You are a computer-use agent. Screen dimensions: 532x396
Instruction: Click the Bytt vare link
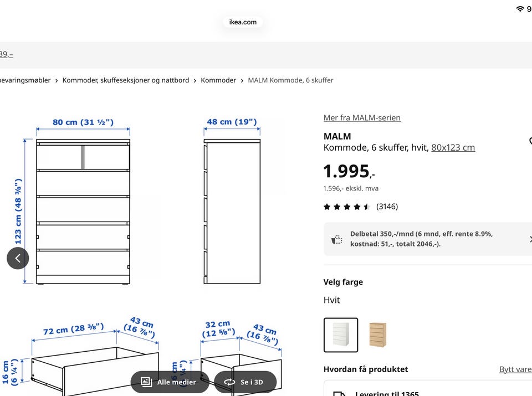coord(515,369)
